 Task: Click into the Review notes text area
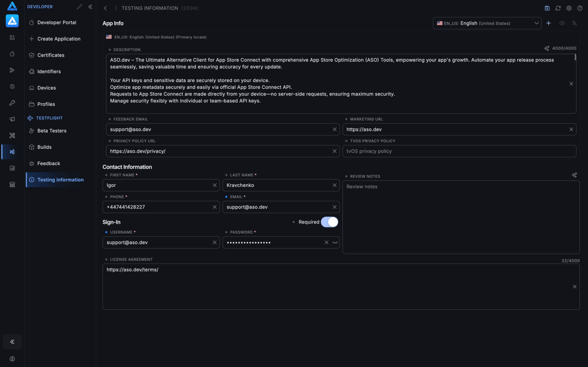click(461, 217)
